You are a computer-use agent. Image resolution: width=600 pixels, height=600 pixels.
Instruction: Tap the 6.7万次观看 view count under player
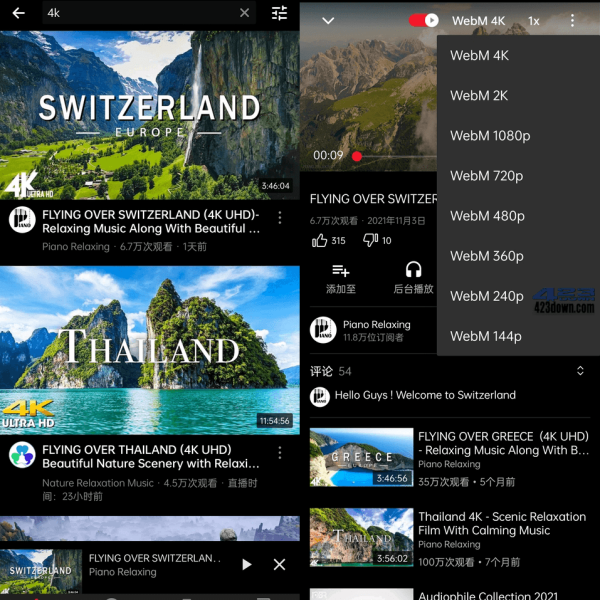(x=334, y=221)
